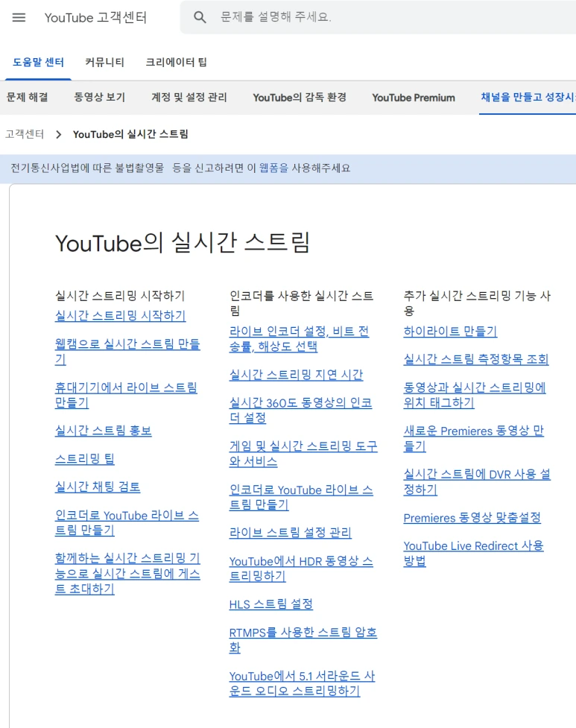Switch to the 커뮤니티 tab
Image resolution: width=576 pixels, height=728 pixels.
(104, 62)
